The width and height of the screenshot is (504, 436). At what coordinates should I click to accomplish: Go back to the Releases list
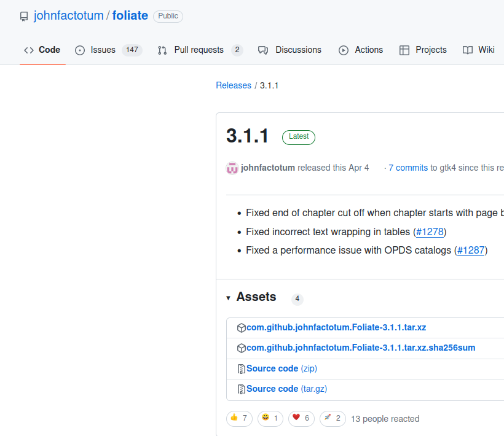pos(234,86)
